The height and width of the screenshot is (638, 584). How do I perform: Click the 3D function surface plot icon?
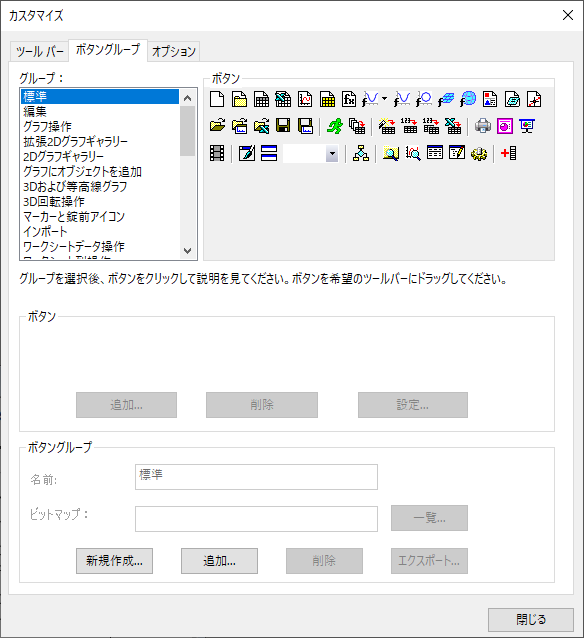tap(446, 99)
